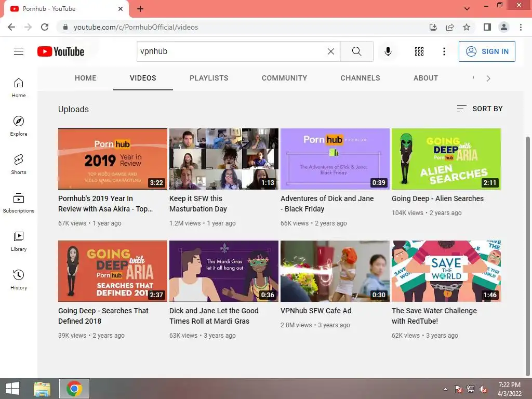Click the YouTube logo
This screenshot has width=532, height=399.
(x=61, y=51)
